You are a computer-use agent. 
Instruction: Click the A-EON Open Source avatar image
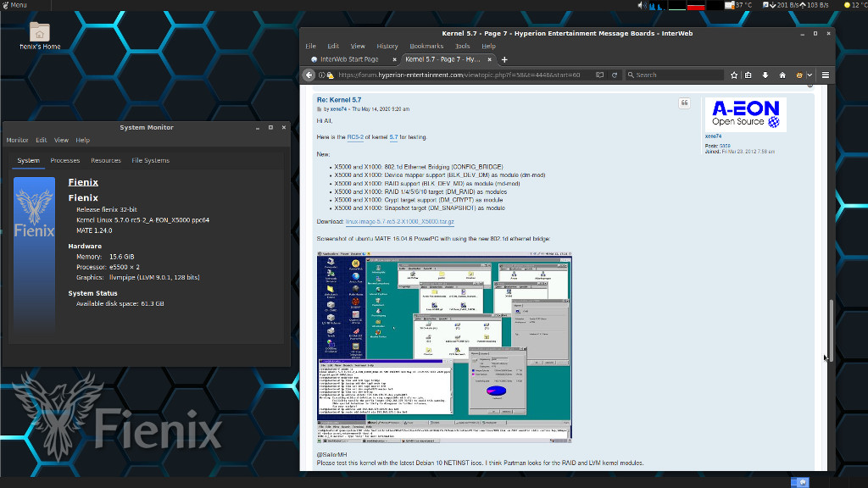[745, 114]
